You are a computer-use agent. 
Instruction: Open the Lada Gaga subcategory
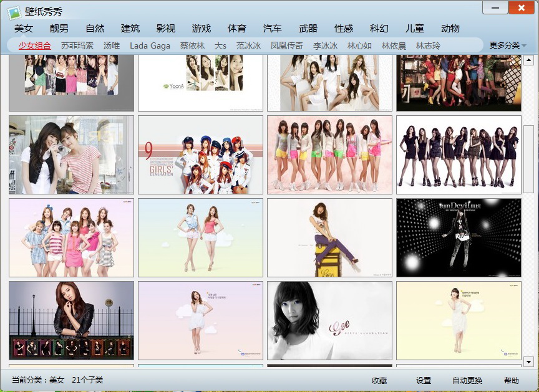click(150, 45)
